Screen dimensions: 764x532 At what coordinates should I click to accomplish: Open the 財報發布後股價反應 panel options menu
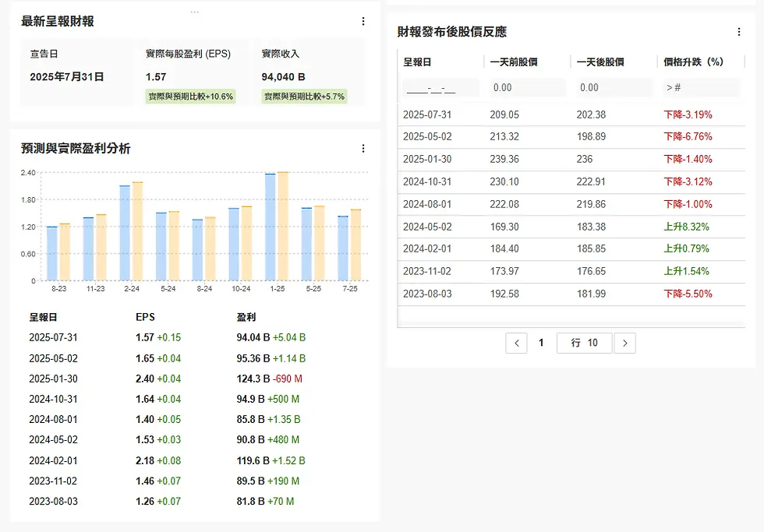[739, 32]
